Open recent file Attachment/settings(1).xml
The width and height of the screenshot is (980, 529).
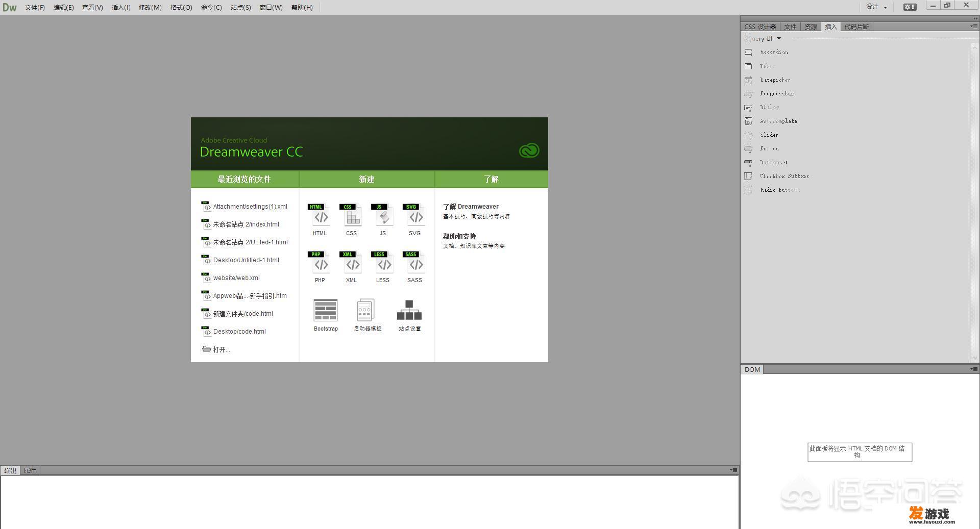tap(244, 207)
